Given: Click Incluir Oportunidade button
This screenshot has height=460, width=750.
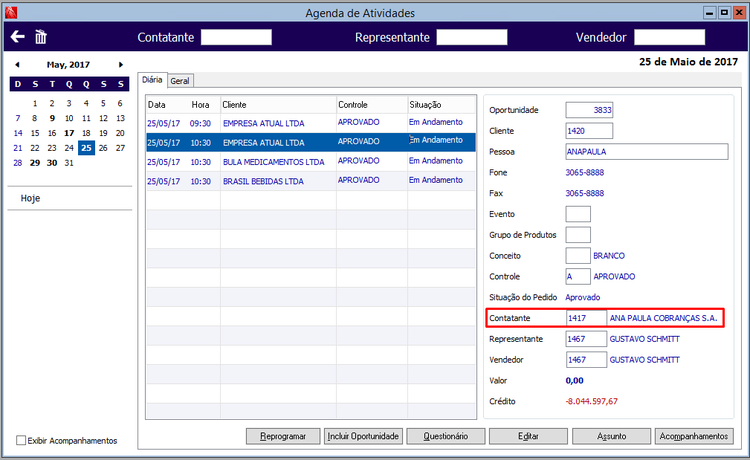Looking at the screenshot, I should coord(363,436).
